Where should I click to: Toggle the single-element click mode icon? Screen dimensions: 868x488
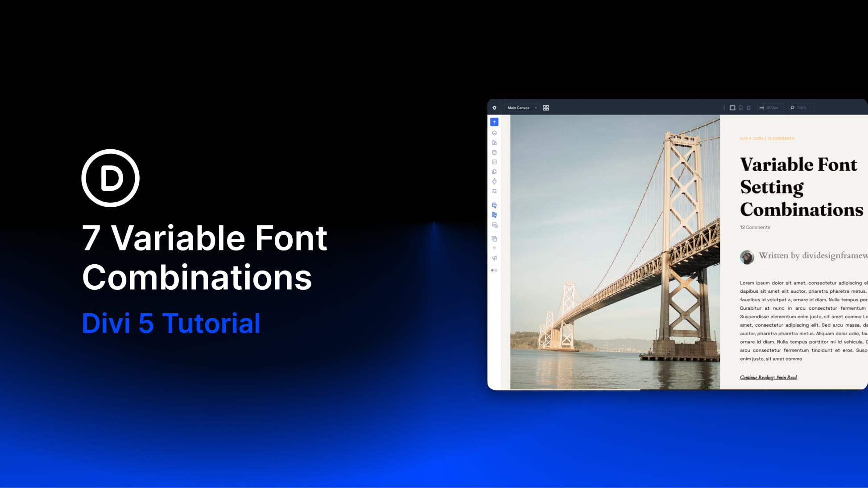click(x=494, y=205)
